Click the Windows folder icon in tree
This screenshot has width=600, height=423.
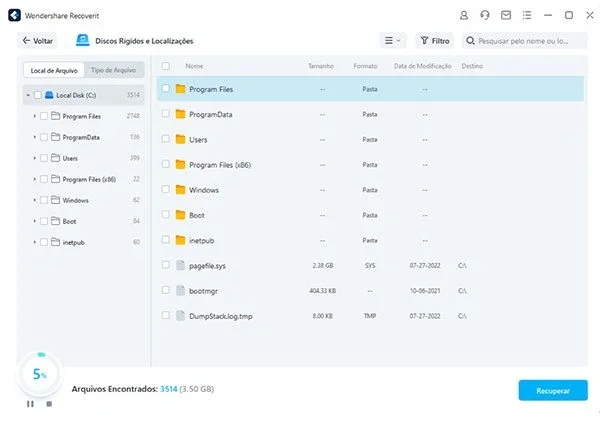(x=55, y=200)
